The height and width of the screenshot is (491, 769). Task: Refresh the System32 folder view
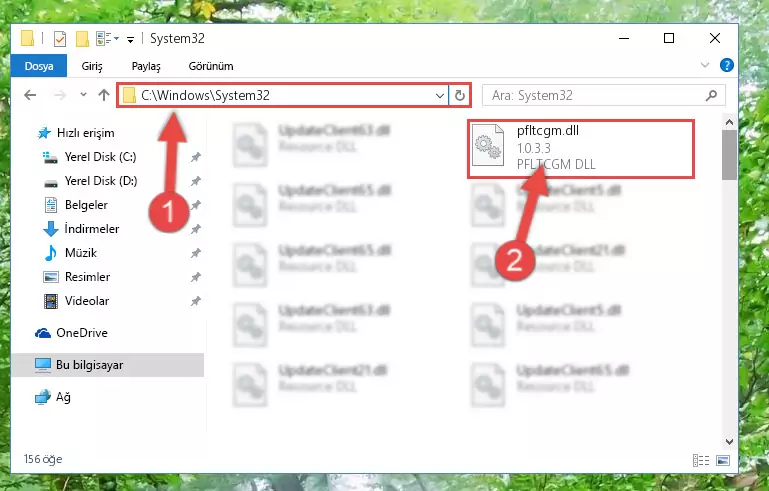click(x=460, y=96)
